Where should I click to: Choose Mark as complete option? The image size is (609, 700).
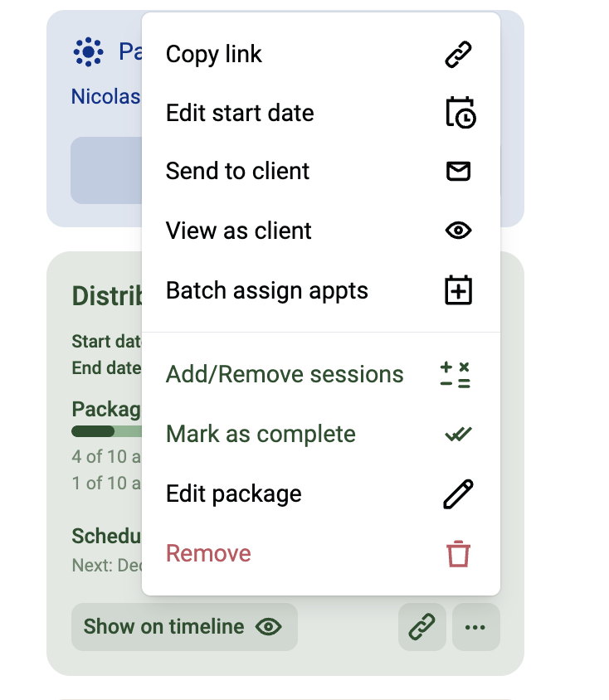tap(320, 434)
